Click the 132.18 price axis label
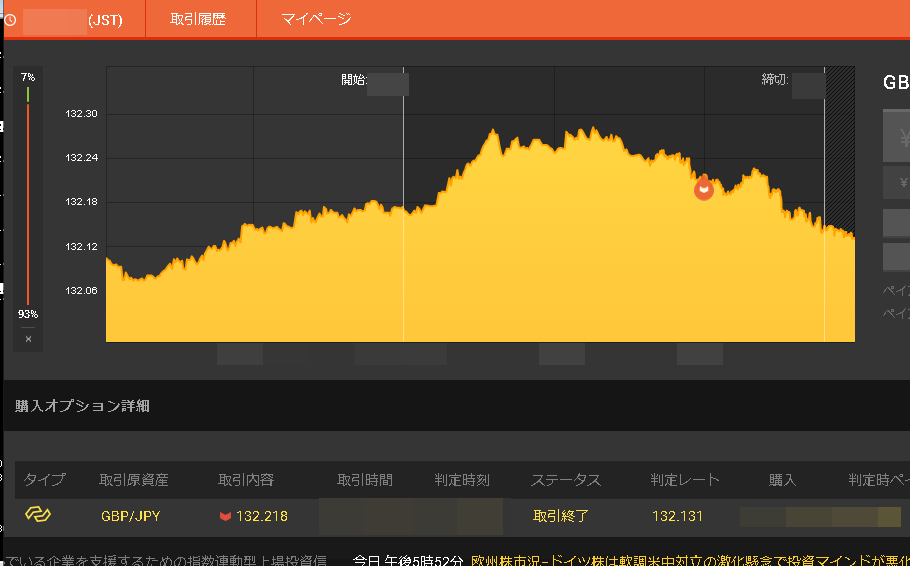 (x=81, y=202)
